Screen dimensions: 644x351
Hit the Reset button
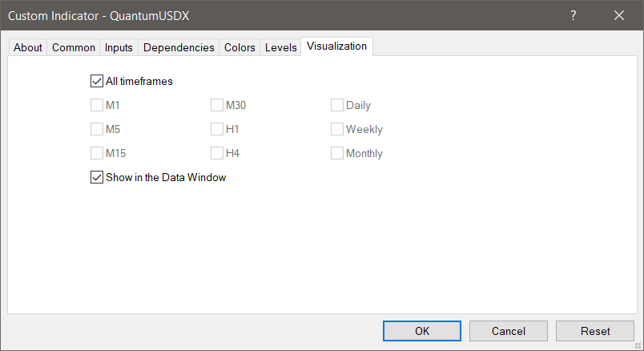595,331
